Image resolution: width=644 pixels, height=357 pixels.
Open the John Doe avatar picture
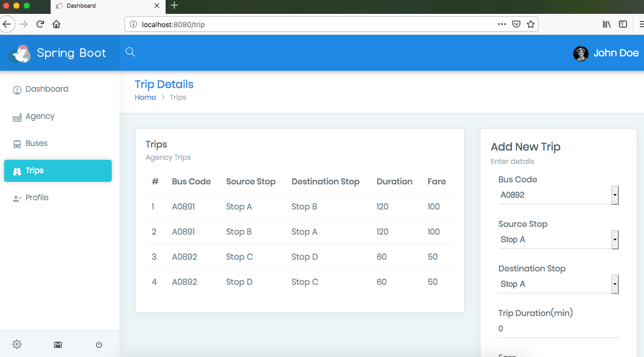pyautogui.click(x=580, y=53)
